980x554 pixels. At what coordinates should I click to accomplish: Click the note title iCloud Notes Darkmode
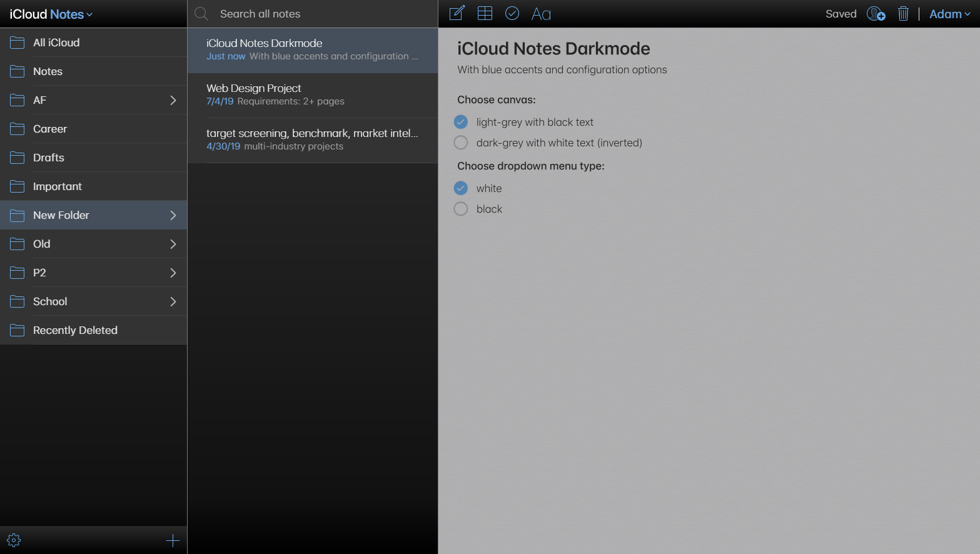(553, 48)
